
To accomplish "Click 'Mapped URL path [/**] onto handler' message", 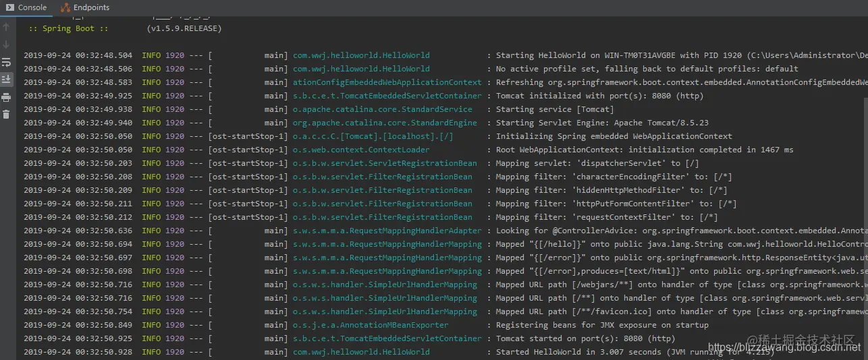I will (682, 298).
